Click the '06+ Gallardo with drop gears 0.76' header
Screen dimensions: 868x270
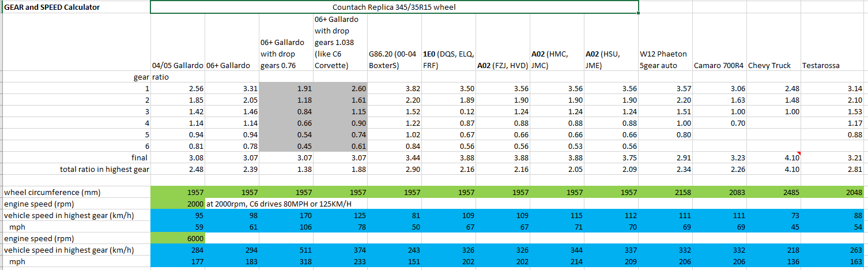pyautogui.click(x=286, y=42)
